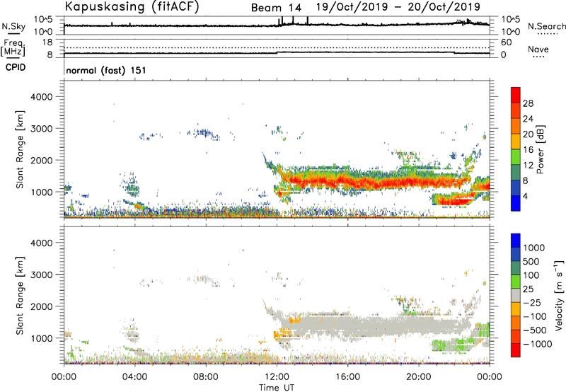The width and height of the screenshot is (566, 392).
Task: Click the 'Power [dB]' color bar label
Action: point(540,149)
